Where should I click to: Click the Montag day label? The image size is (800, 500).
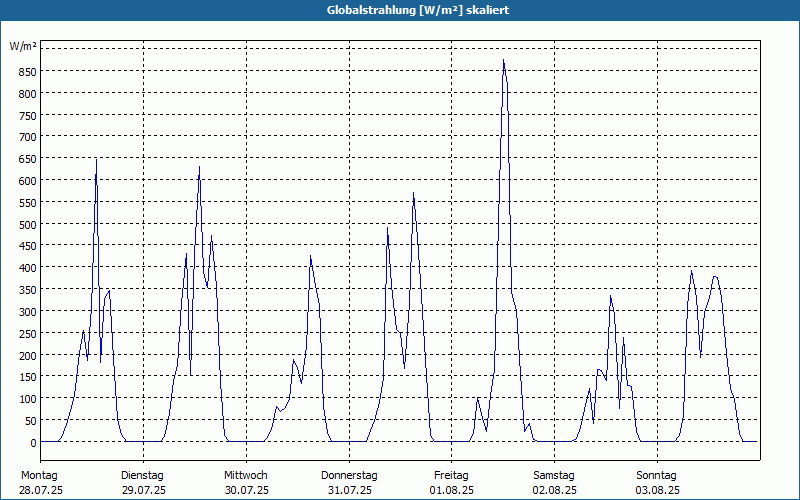pos(39,476)
